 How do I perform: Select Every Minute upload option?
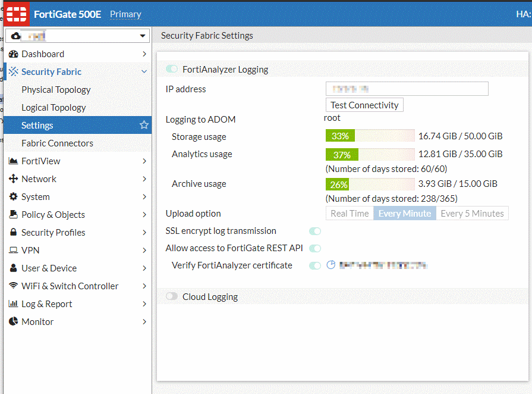point(405,213)
